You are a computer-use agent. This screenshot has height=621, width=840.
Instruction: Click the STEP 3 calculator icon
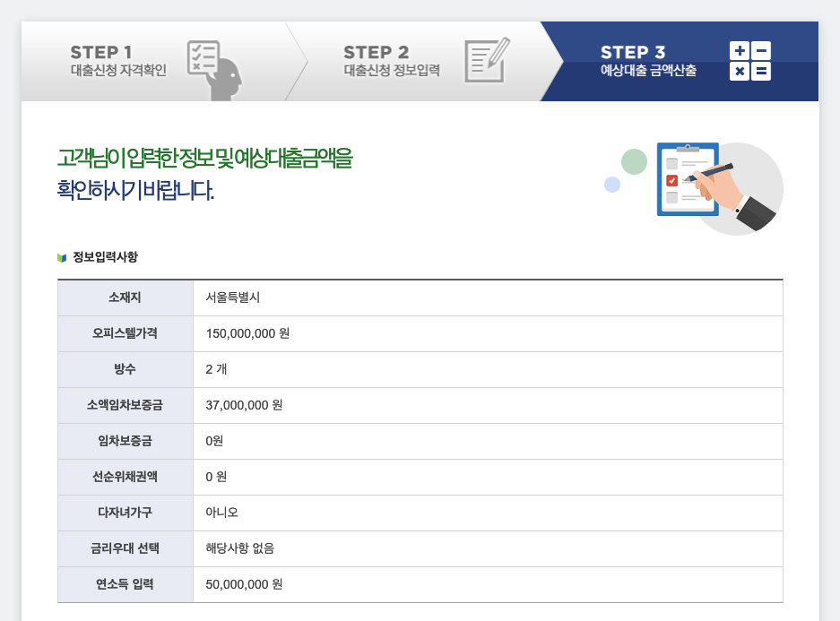tap(750, 61)
